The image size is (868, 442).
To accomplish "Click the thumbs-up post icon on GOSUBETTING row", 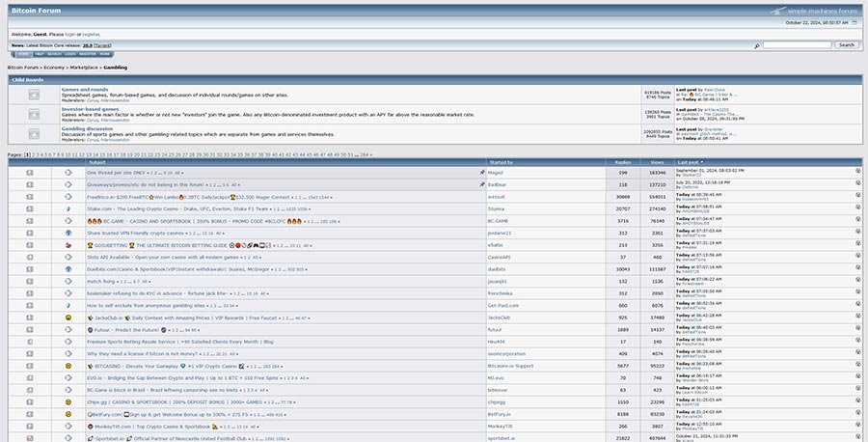I will [68, 245].
